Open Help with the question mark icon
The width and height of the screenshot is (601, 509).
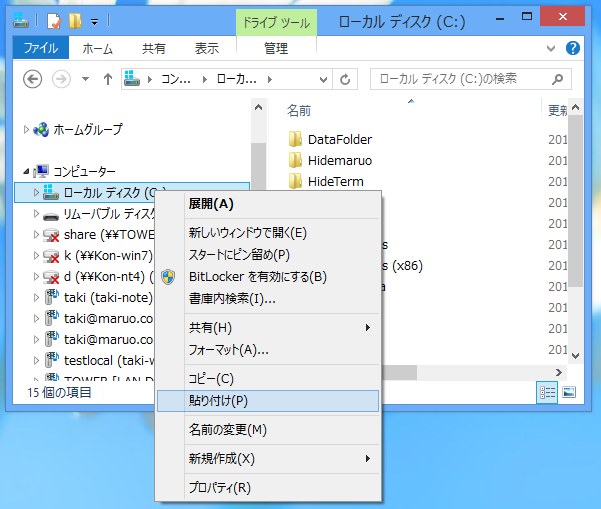pos(573,48)
